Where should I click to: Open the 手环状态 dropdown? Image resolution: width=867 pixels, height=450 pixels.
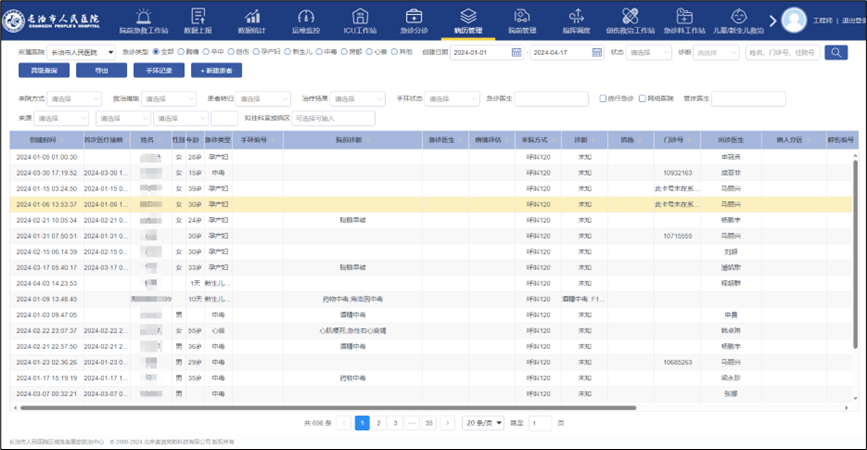452,99
